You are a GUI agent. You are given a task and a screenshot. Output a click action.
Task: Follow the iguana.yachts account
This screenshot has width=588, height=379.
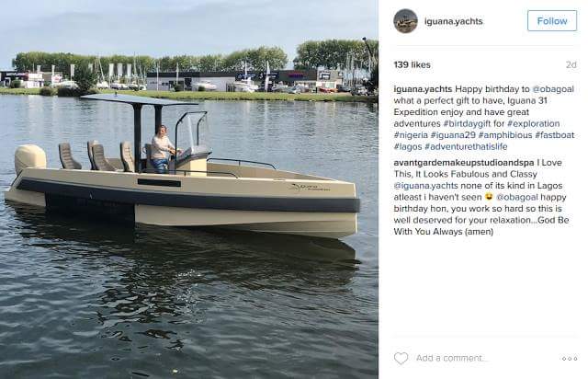(552, 20)
